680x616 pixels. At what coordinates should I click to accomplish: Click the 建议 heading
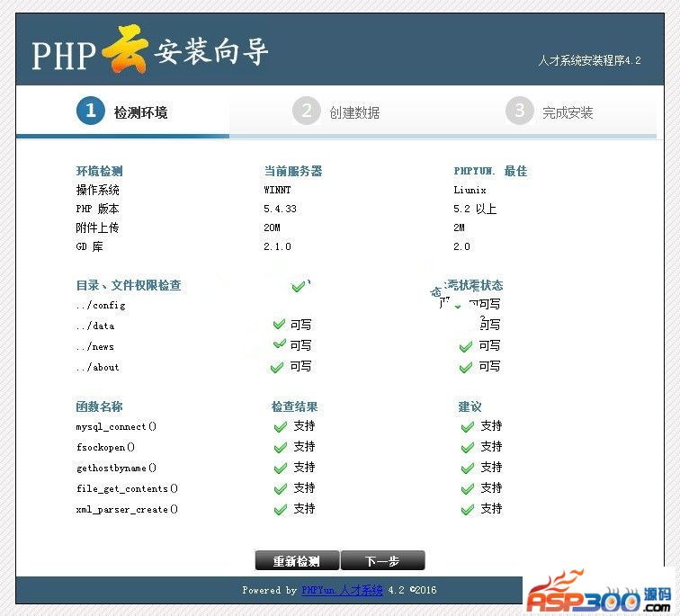tap(470, 406)
